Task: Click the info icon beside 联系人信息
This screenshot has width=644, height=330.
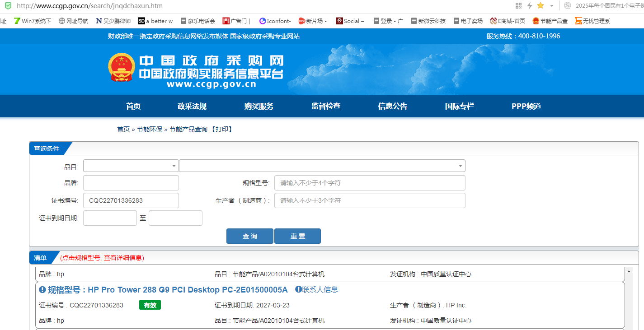Action: [298, 289]
